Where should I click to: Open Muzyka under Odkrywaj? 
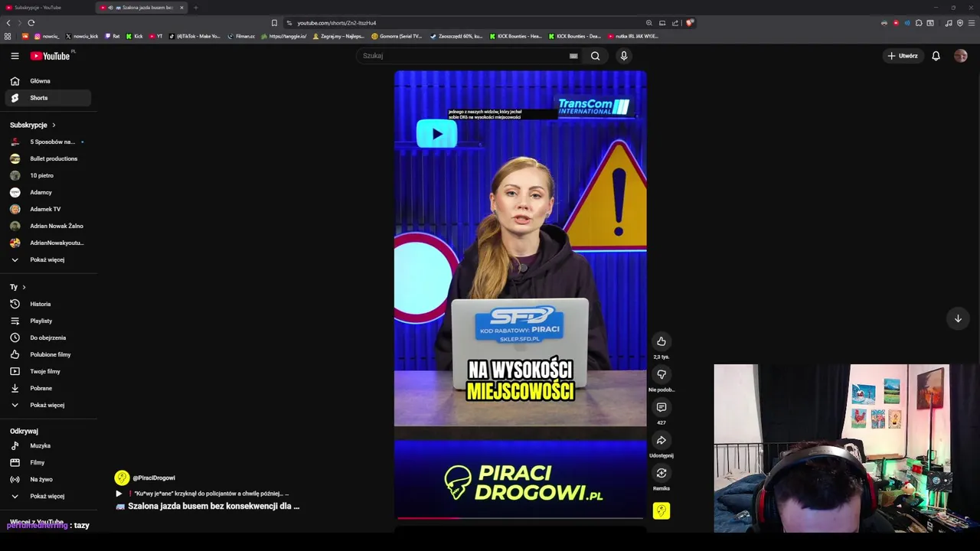[48, 445]
